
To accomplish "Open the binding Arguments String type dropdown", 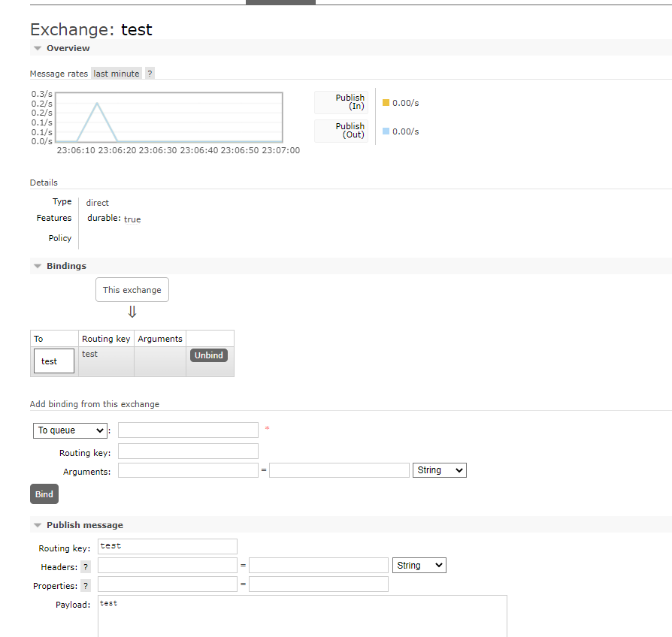I will click(x=439, y=470).
